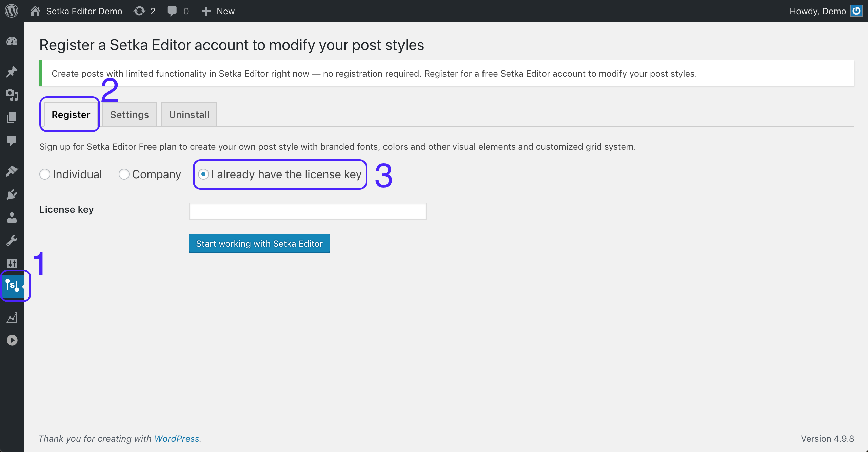The height and width of the screenshot is (452, 868).
Task: Open the chart graph sidebar icon
Action: pos(12,317)
